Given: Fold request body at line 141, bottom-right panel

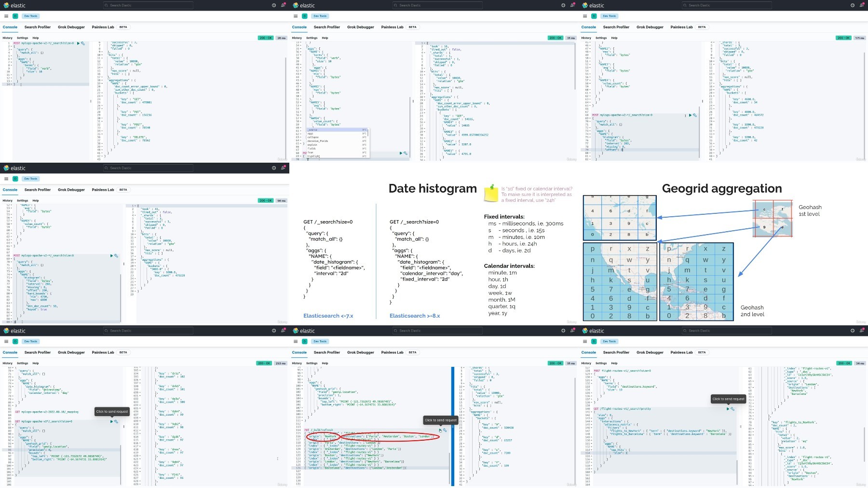Looking at the screenshot, I should pyautogui.click(x=591, y=412).
